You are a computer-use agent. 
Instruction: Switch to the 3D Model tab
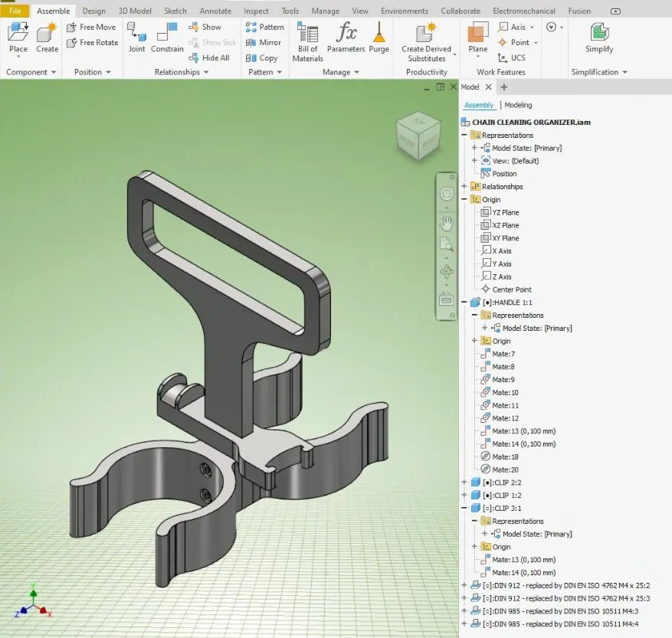135,11
